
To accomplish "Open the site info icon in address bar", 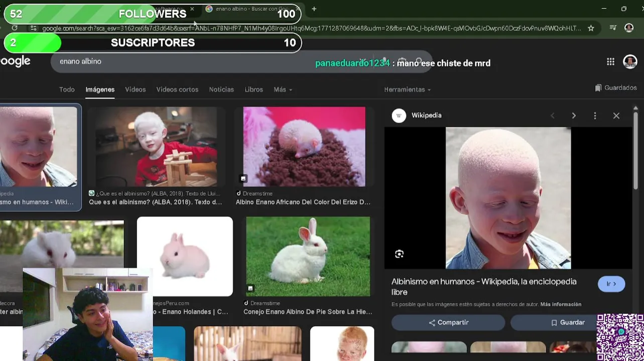I will (33, 28).
